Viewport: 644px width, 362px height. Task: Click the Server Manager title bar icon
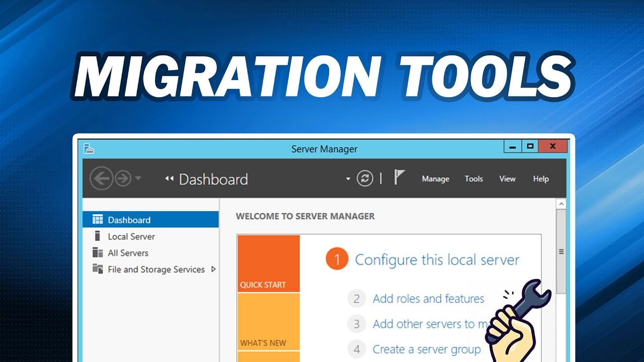pyautogui.click(x=89, y=149)
